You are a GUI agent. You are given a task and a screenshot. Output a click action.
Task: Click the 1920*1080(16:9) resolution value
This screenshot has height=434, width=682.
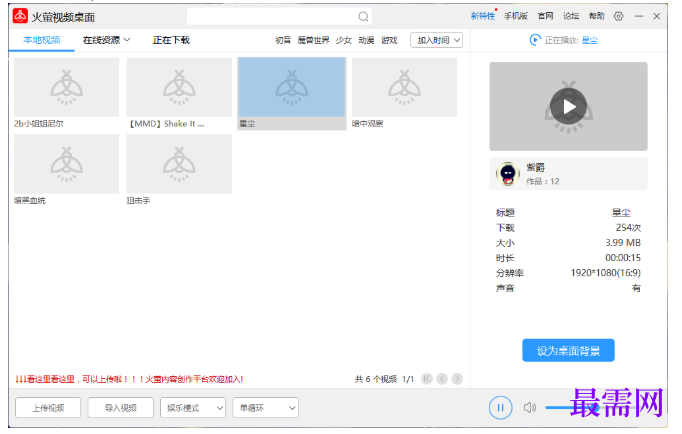605,273
